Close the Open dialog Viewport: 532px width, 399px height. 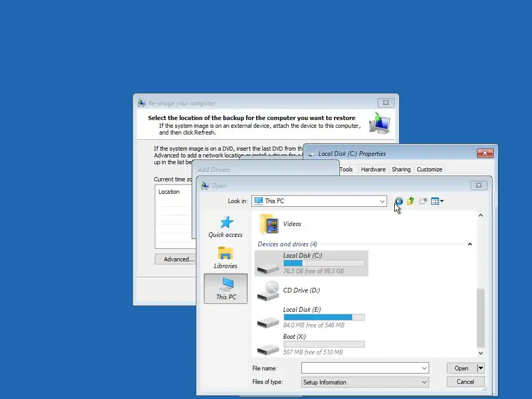coord(478,185)
